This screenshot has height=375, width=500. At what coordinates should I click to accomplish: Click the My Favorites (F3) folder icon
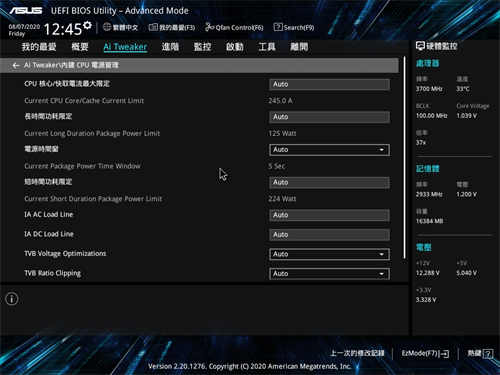click(153, 27)
